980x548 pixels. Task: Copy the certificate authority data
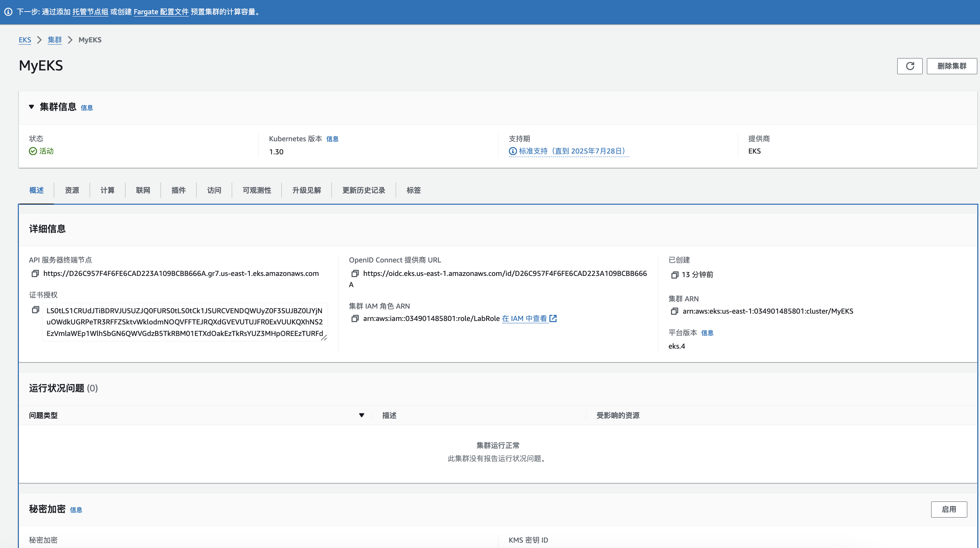point(35,310)
